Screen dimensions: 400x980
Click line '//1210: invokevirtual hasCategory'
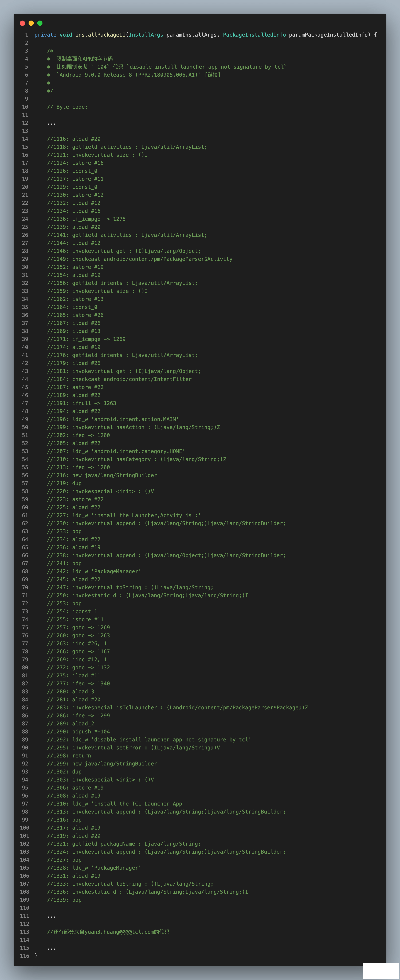point(136,459)
